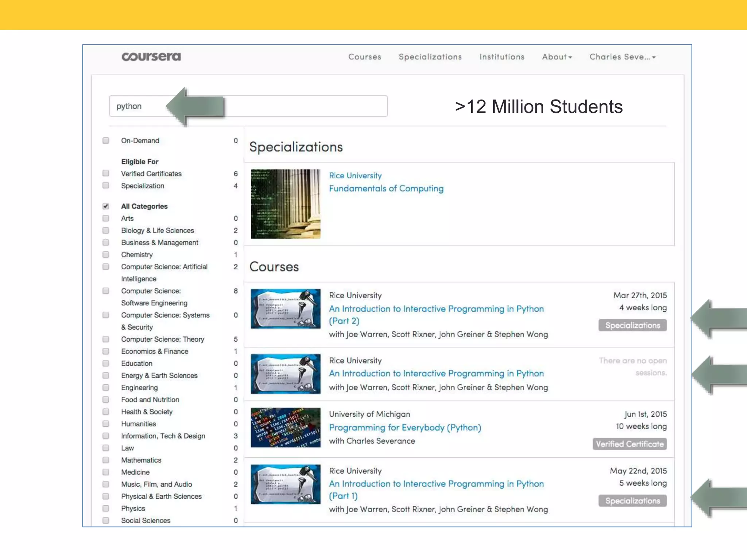The height and width of the screenshot is (560, 747).
Task: Click thumbnail of Python (Part 2) course
Action: coord(286,309)
